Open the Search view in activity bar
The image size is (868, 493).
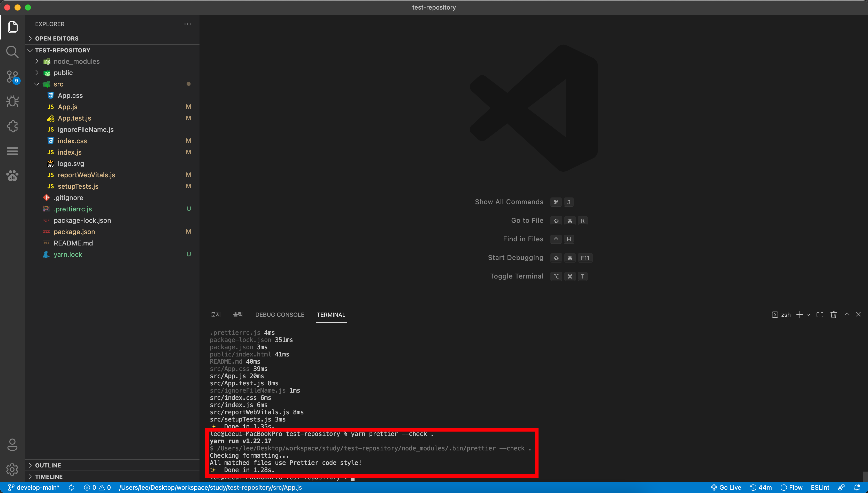coord(12,52)
